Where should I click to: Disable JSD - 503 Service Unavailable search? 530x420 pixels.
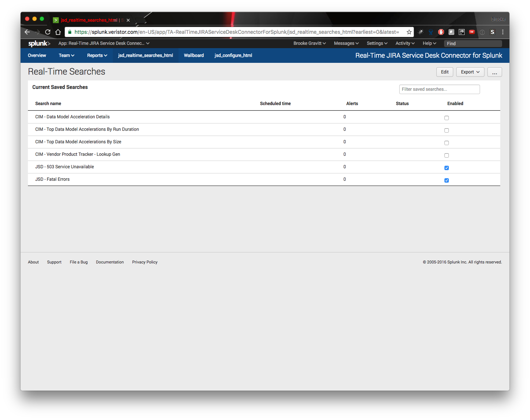[447, 168]
